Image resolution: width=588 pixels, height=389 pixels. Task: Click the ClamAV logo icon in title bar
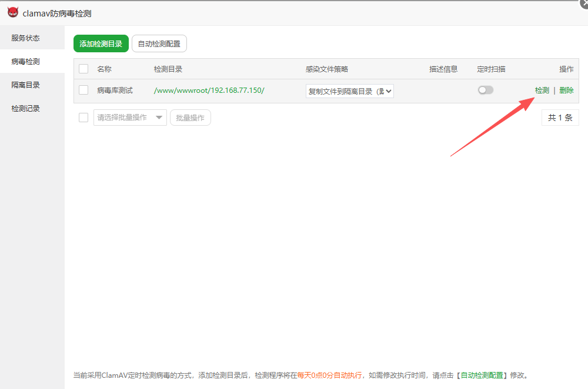(13, 13)
